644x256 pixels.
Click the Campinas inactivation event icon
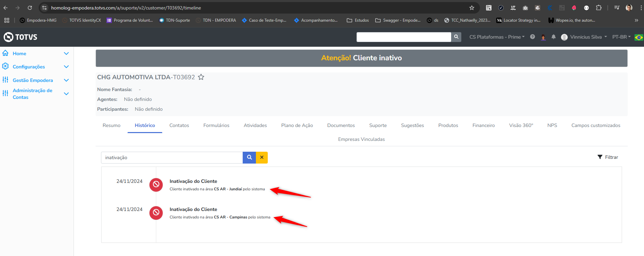pyautogui.click(x=156, y=213)
